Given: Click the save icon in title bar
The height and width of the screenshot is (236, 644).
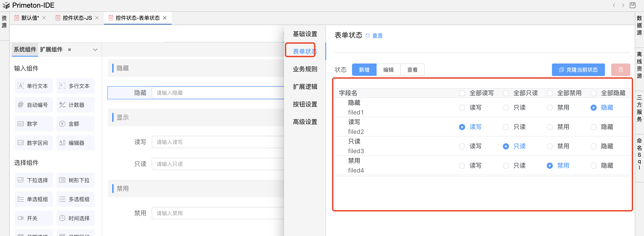Looking at the screenshot, I should pos(632,5).
